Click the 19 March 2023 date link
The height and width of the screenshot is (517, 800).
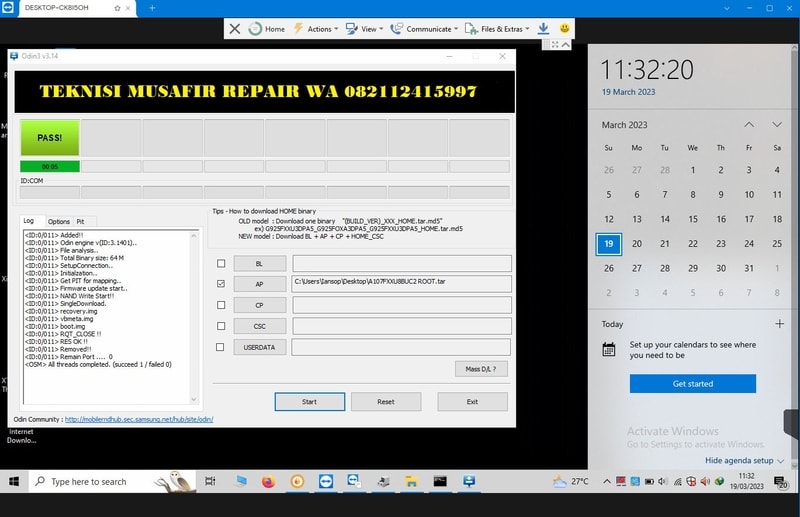point(629,92)
